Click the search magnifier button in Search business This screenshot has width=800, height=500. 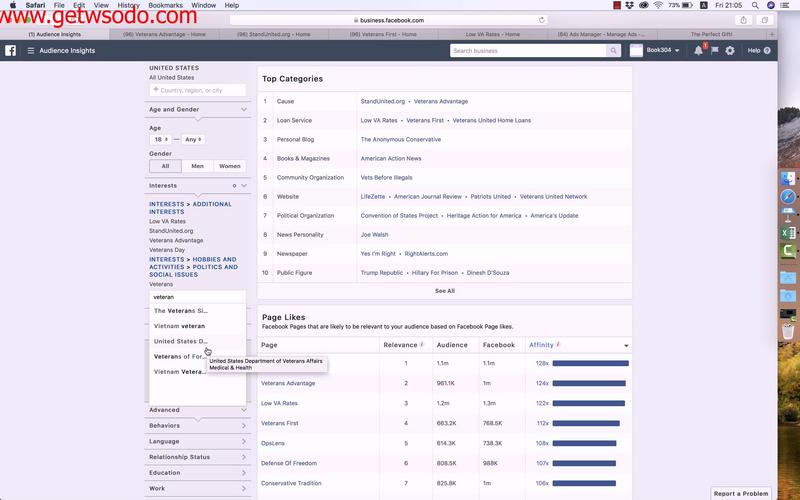[x=613, y=51]
